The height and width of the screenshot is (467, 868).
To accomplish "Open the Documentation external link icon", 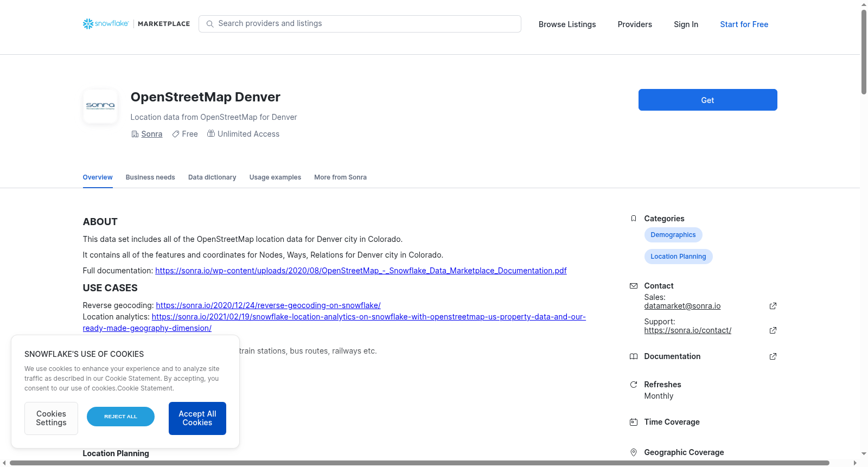I will pyautogui.click(x=773, y=356).
